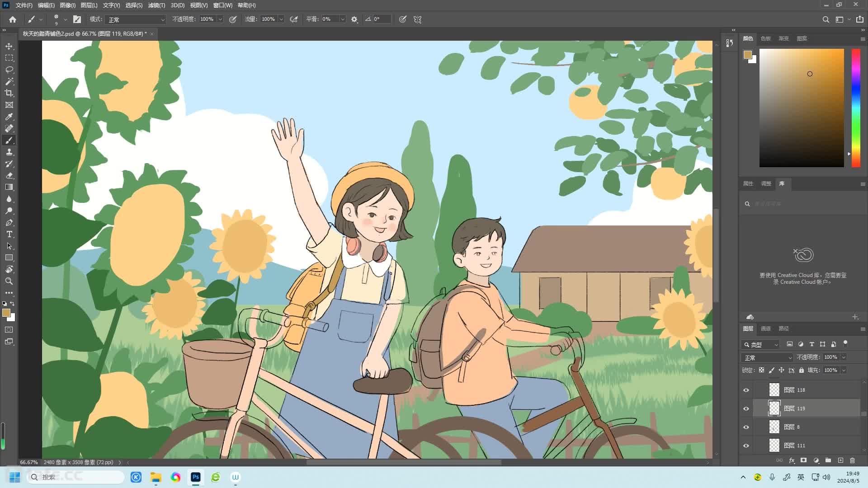Screen dimensions: 868x488
Task: Select the Rectangle shape tool
Action: [x=9, y=258]
